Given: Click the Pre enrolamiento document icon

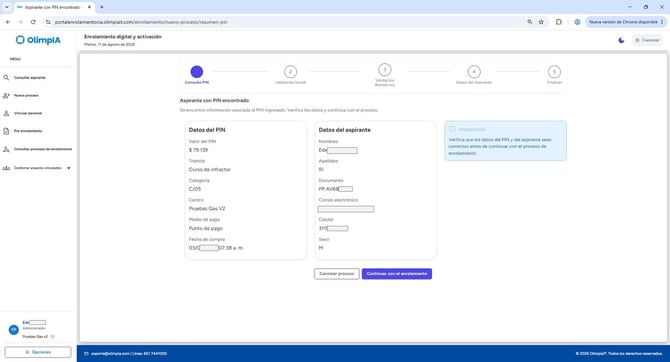Looking at the screenshot, I should pos(6,131).
